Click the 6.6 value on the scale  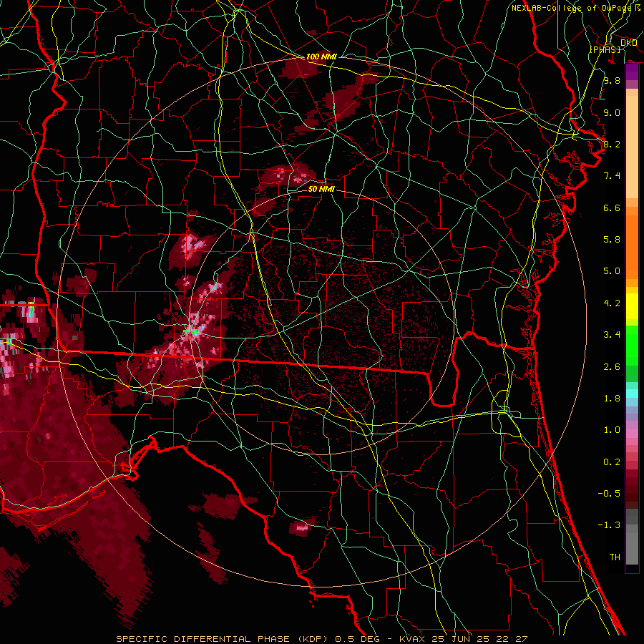[612, 208]
